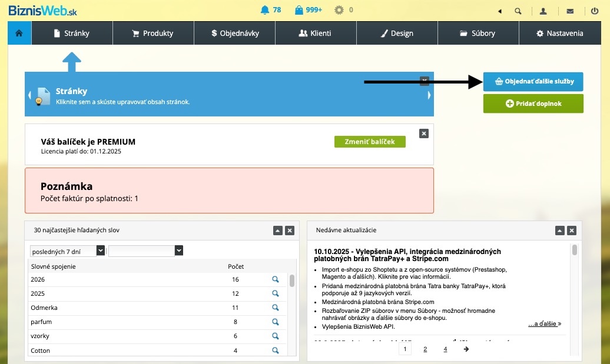Go to the home dashboard icon
Screen dimensions: 610x364
(x=19, y=33)
